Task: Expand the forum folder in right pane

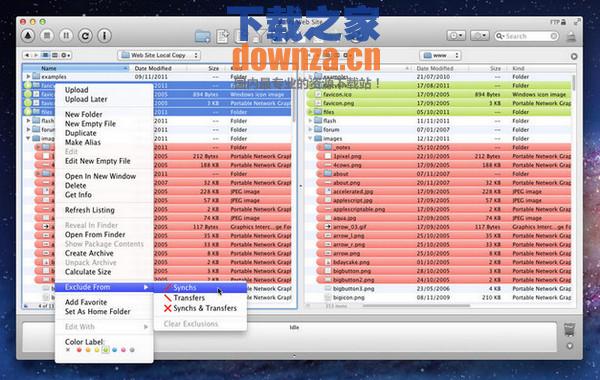Action: pos(310,129)
